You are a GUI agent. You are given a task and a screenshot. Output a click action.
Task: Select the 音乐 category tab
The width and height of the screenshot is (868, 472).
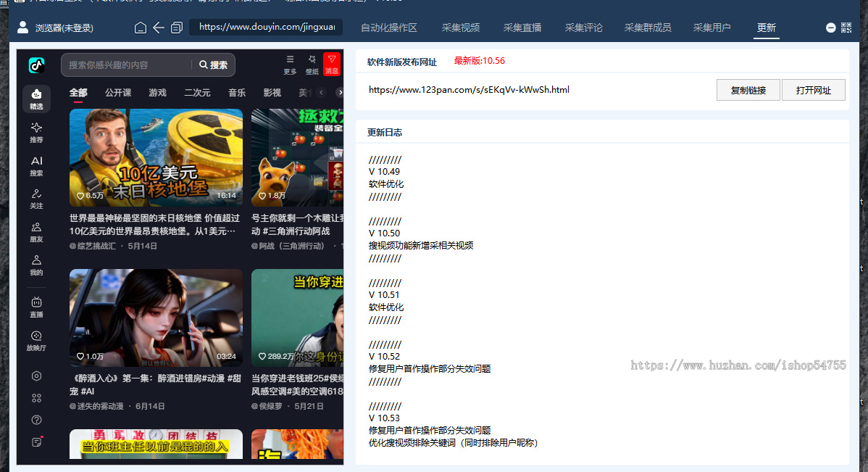pyautogui.click(x=236, y=93)
